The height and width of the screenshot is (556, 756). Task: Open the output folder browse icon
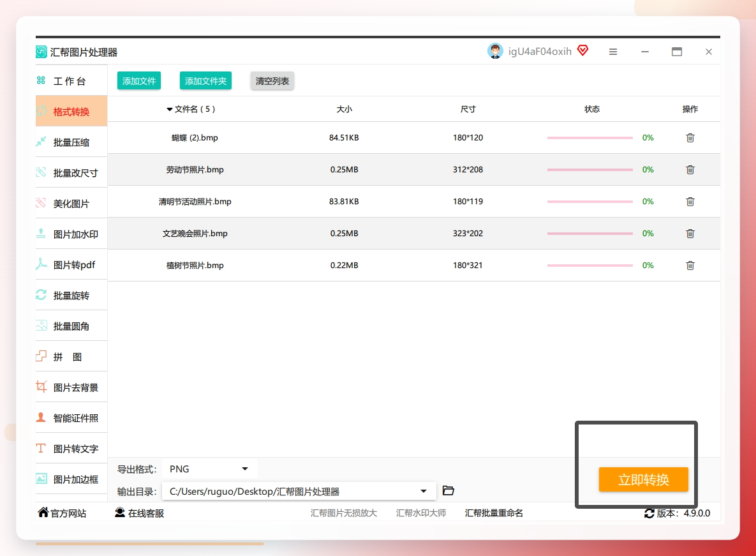[x=448, y=490]
